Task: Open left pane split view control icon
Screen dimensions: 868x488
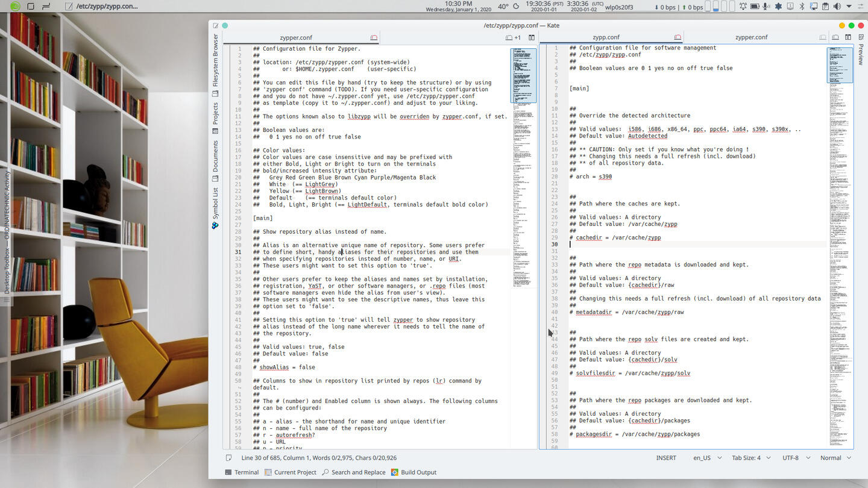Action: (x=532, y=37)
